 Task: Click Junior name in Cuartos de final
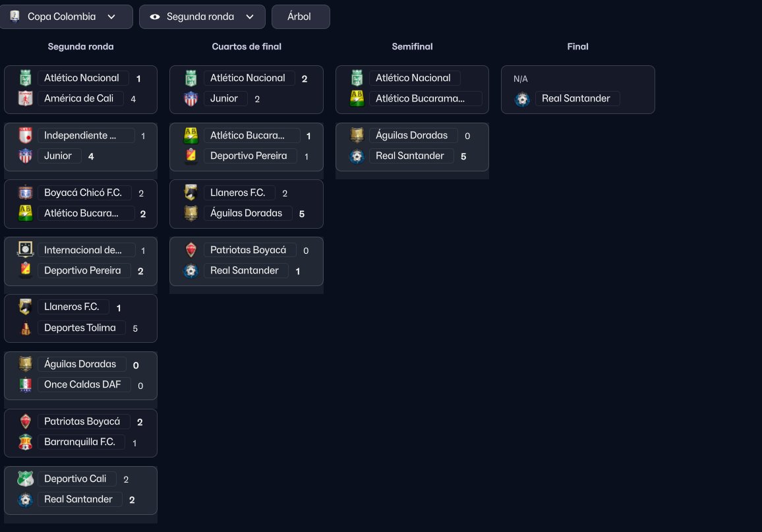click(x=224, y=98)
